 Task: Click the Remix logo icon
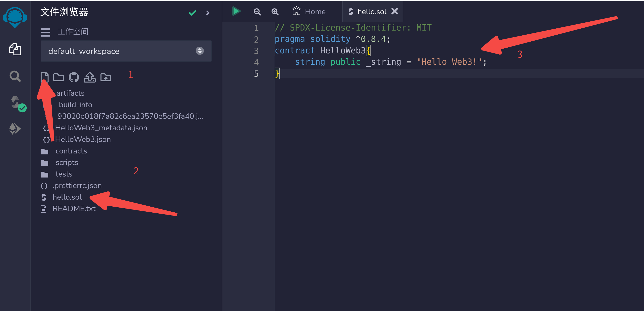pyautogui.click(x=15, y=17)
